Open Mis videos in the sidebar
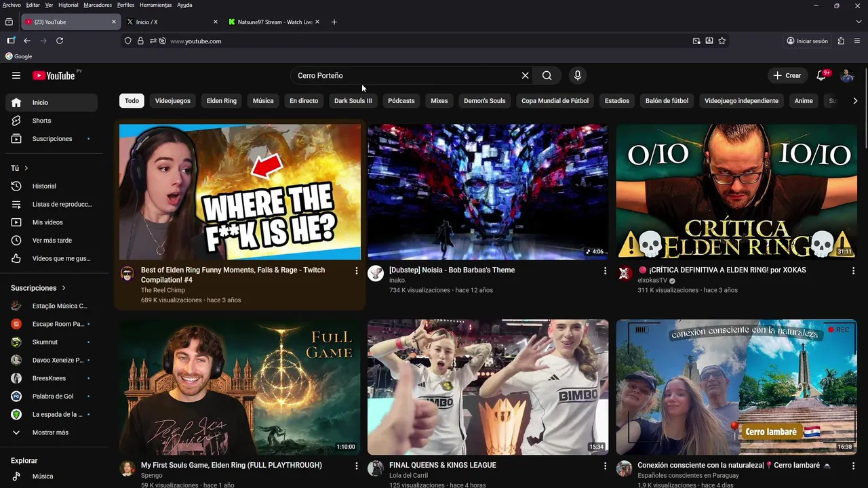The image size is (868, 488). click(52, 222)
